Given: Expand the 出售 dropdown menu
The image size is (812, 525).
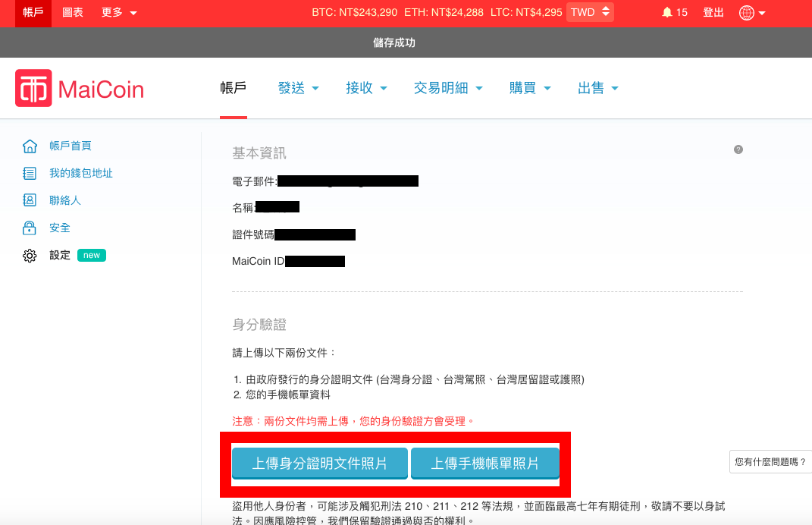Looking at the screenshot, I should point(598,88).
